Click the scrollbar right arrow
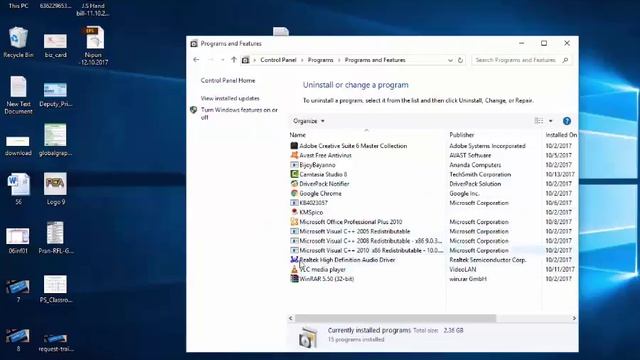The height and width of the screenshot is (360, 640). click(574, 318)
